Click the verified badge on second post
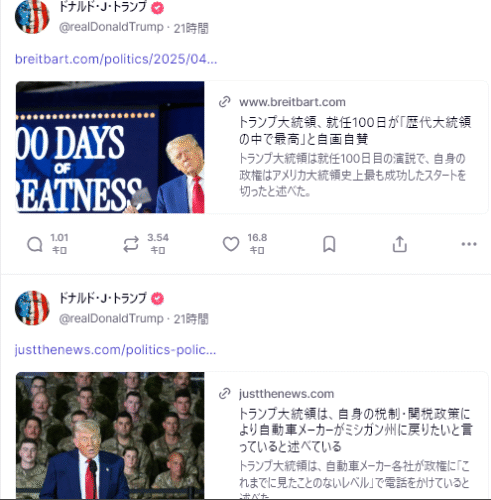Image resolution: width=491 pixels, height=500 pixels. click(x=157, y=299)
